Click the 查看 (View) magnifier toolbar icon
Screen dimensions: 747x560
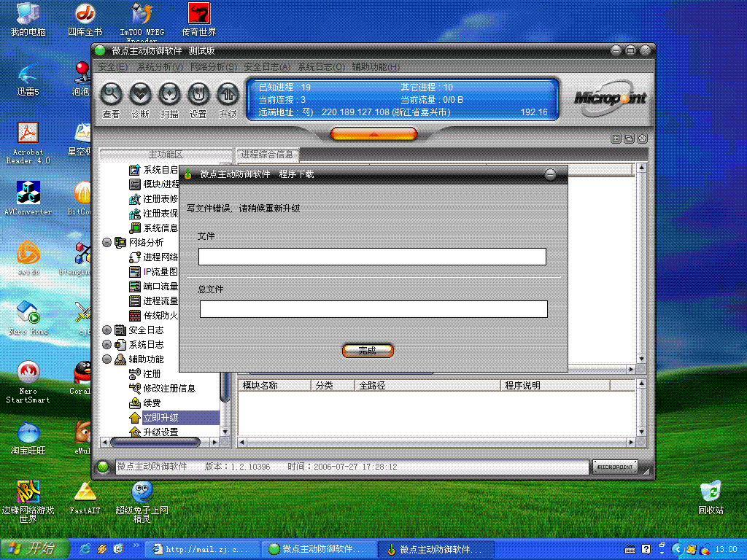[x=111, y=94]
